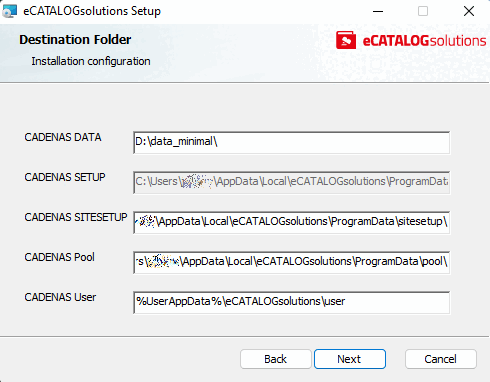This screenshot has height=382, width=490.
Task: Edit the CADENAS SITESETUP path field
Action: [292, 222]
